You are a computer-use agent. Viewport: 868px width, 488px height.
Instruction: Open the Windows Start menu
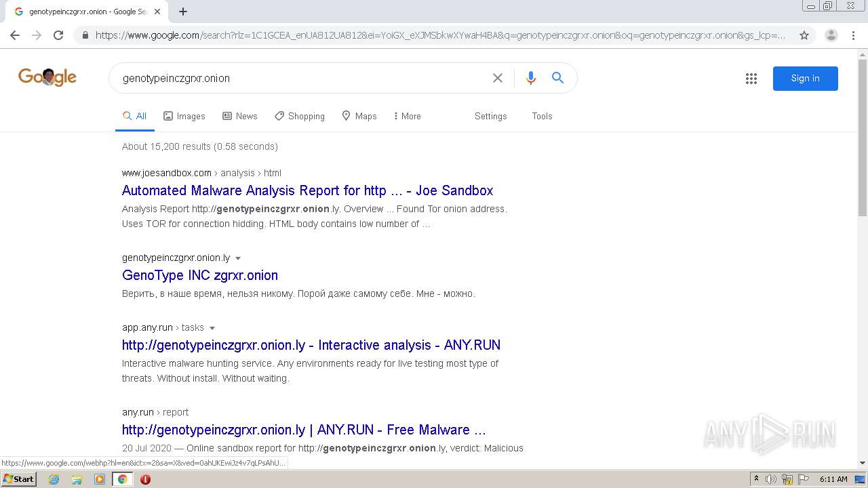18,479
